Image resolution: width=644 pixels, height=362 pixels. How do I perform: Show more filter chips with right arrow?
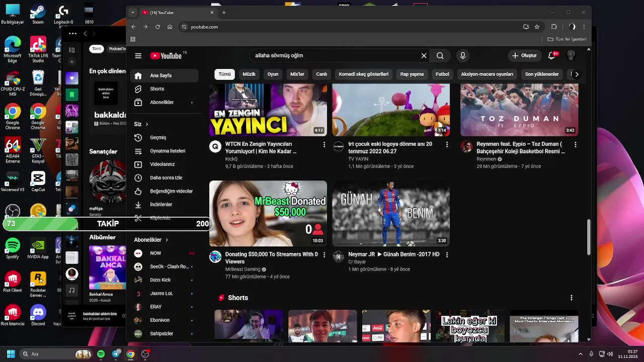pyautogui.click(x=577, y=74)
